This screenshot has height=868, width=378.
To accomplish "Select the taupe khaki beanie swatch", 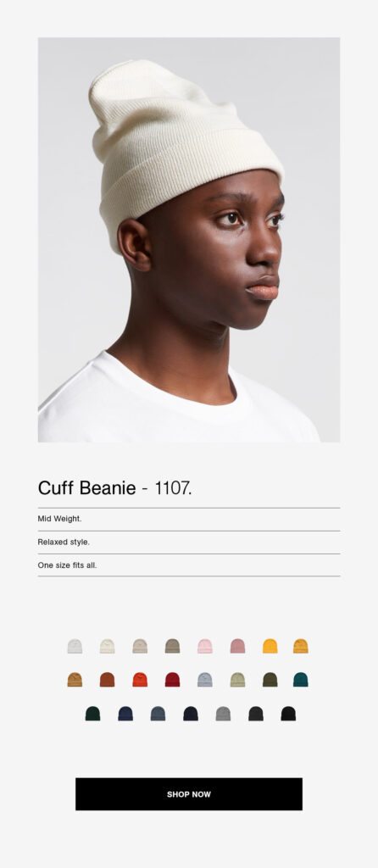I will tap(173, 646).
